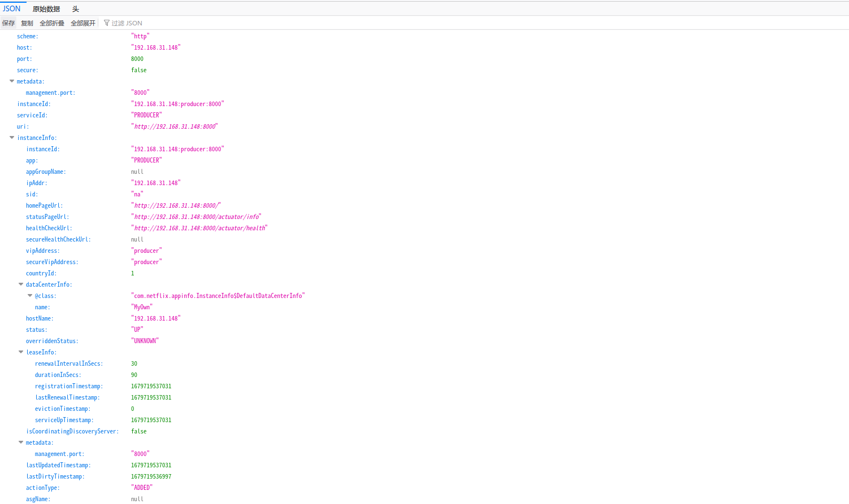Click the 保存 save button
Viewport: 849px width, 504px height.
pos(8,23)
